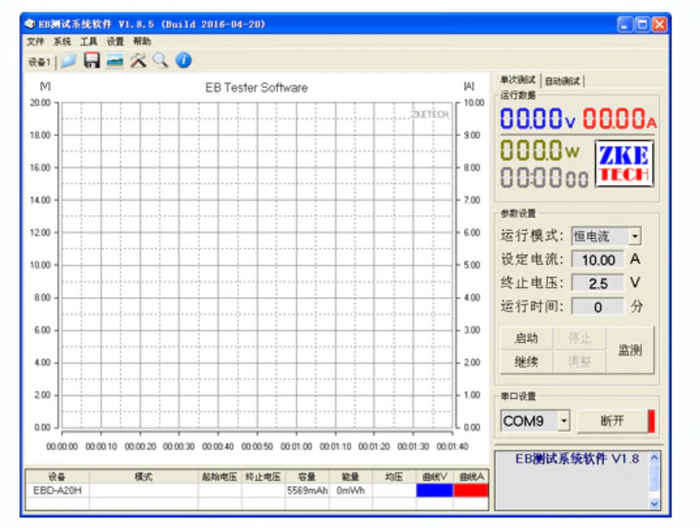
Task: Expand the 运行模式 dropdown showing 恒电流
Action: (x=635, y=236)
